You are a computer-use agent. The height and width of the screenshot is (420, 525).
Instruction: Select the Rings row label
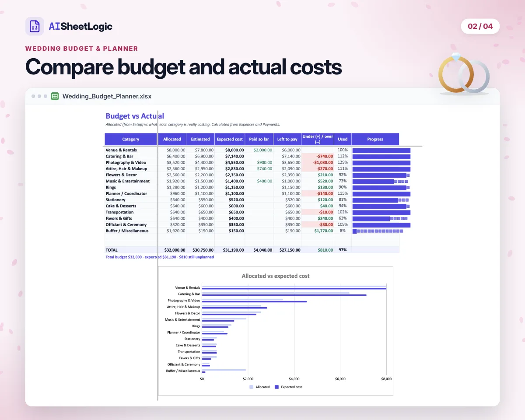[x=111, y=187]
